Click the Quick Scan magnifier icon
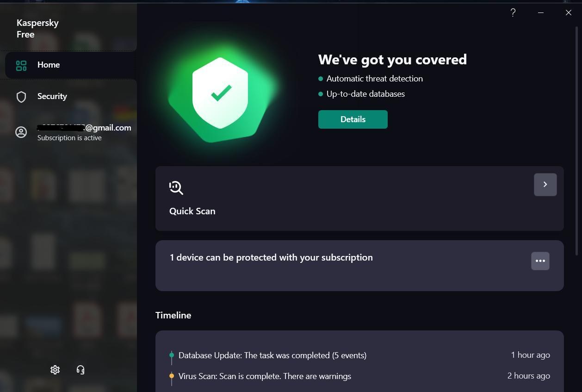The width and height of the screenshot is (582, 392). pyautogui.click(x=176, y=187)
